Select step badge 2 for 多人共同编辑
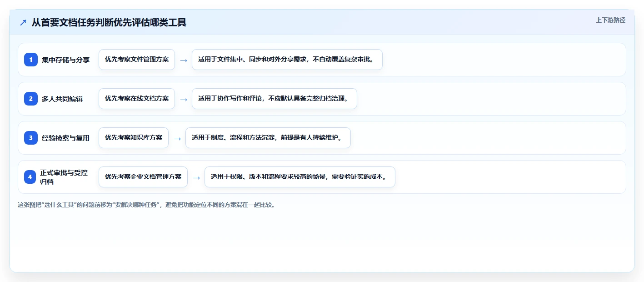Viewport: 644px width, 282px height. pyautogui.click(x=31, y=99)
